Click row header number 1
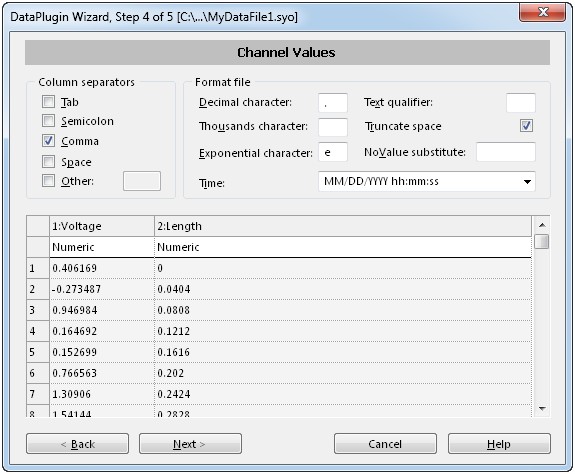The image size is (575, 474). tap(38, 268)
